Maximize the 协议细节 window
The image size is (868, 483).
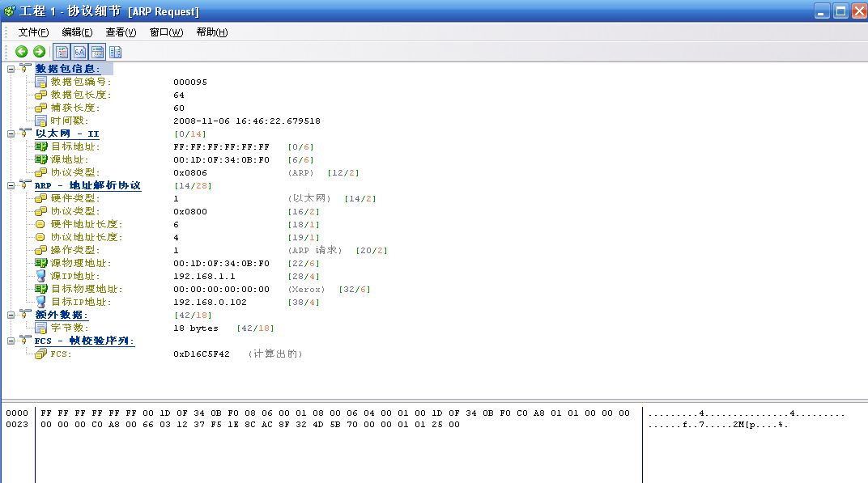click(840, 11)
